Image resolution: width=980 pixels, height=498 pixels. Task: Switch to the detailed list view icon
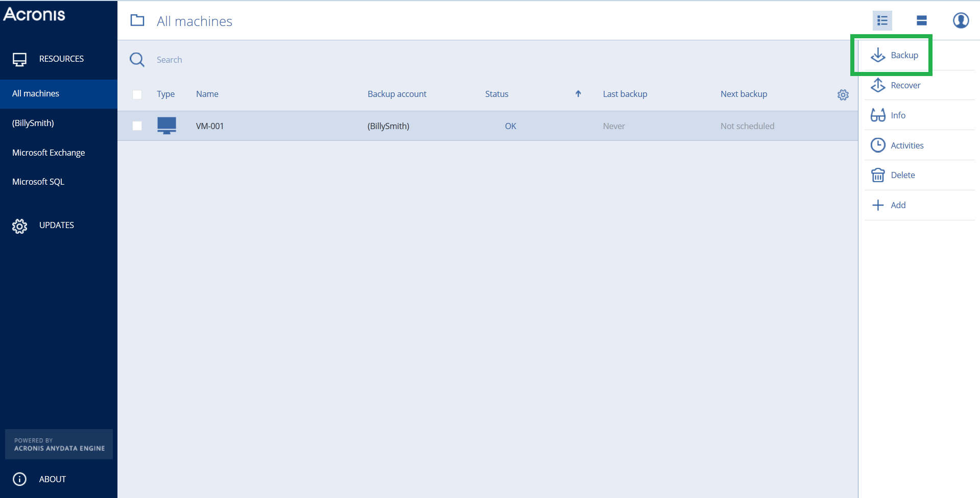[x=882, y=20]
